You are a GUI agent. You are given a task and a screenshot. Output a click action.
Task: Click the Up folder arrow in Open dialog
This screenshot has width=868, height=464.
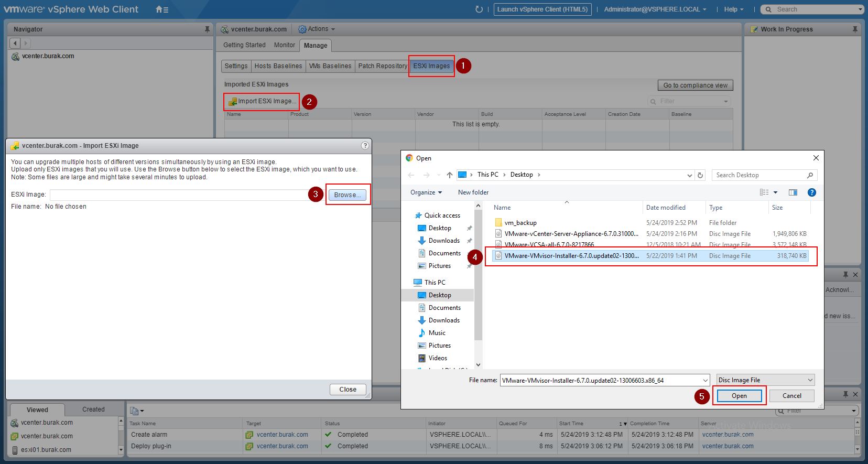point(449,175)
